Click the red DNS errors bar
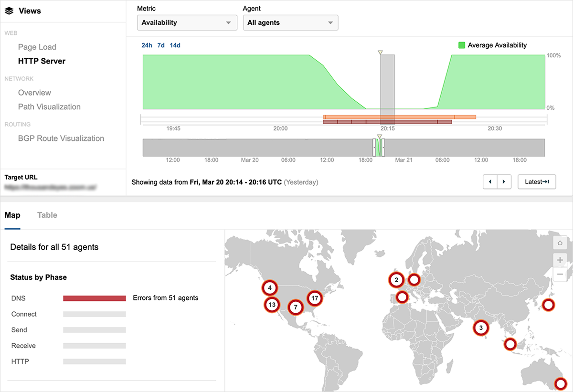Viewport: 573px width, 392px height. (x=95, y=298)
